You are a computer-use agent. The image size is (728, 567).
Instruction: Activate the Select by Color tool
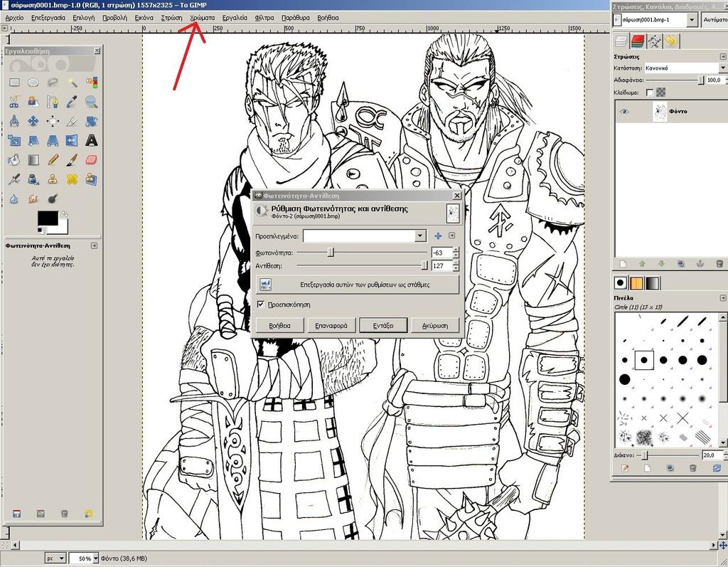(92, 83)
